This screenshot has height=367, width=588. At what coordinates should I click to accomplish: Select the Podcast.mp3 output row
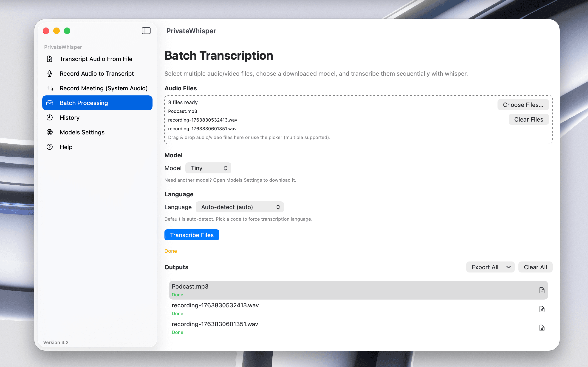point(340,290)
